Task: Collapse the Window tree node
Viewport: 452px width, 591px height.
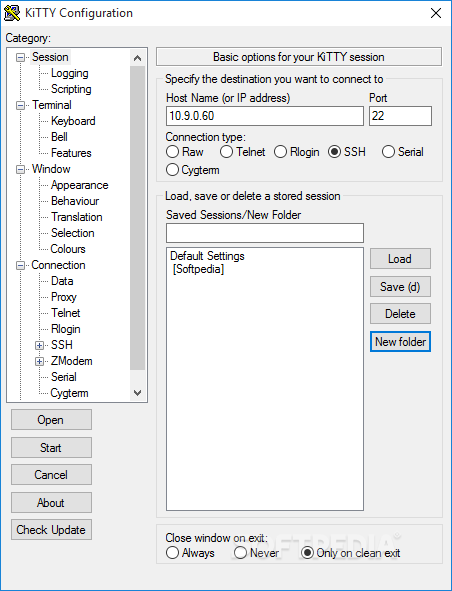Action: (x=20, y=169)
